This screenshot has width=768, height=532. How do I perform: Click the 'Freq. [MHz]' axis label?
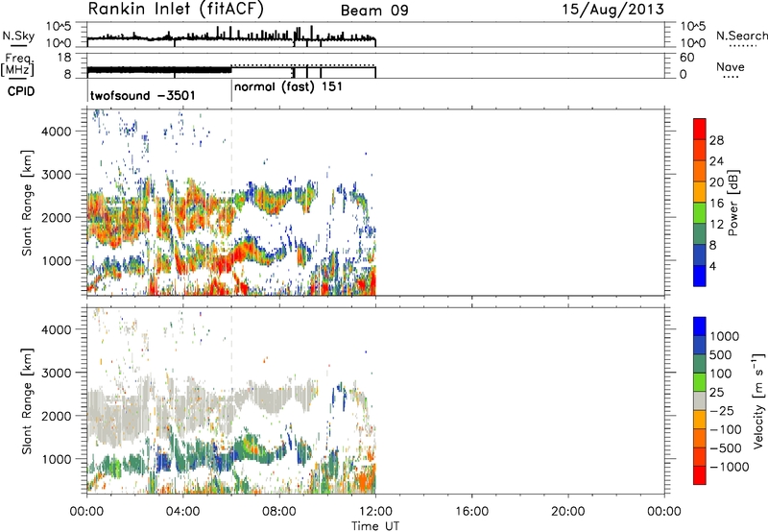click(x=17, y=64)
